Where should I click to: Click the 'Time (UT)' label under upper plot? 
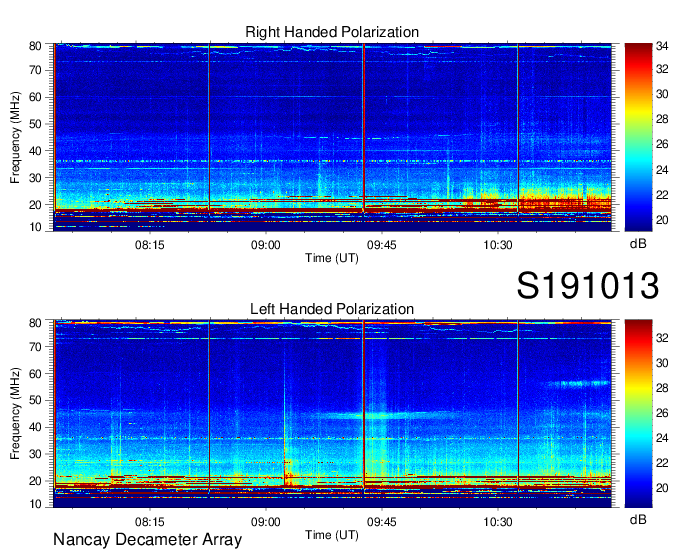[x=332, y=258]
